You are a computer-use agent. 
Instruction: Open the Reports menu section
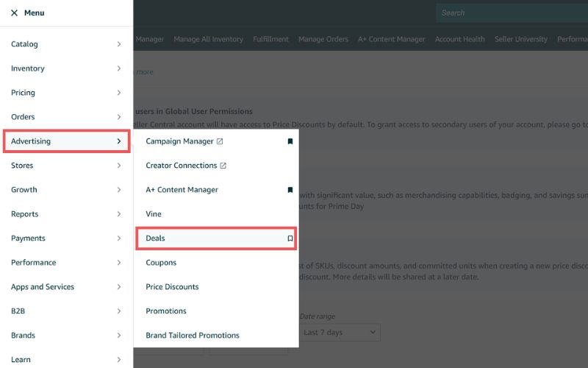point(24,214)
